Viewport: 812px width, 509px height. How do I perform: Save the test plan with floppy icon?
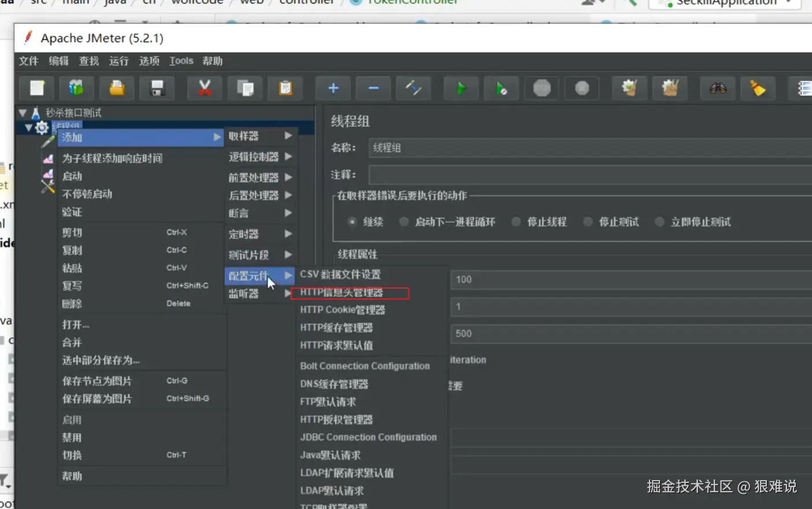[x=157, y=88]
